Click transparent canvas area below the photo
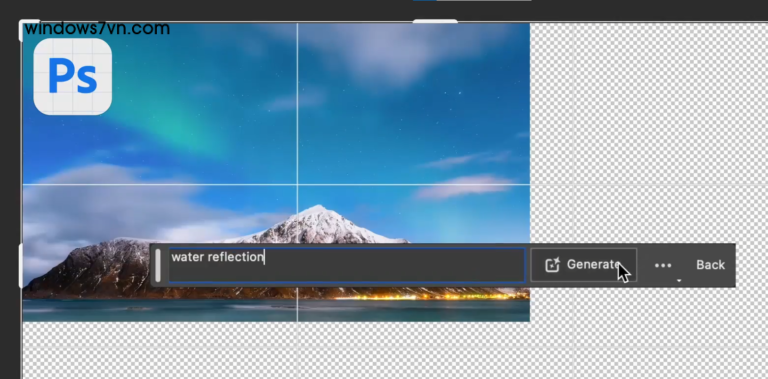768x379 pixels. pos(274,350)
